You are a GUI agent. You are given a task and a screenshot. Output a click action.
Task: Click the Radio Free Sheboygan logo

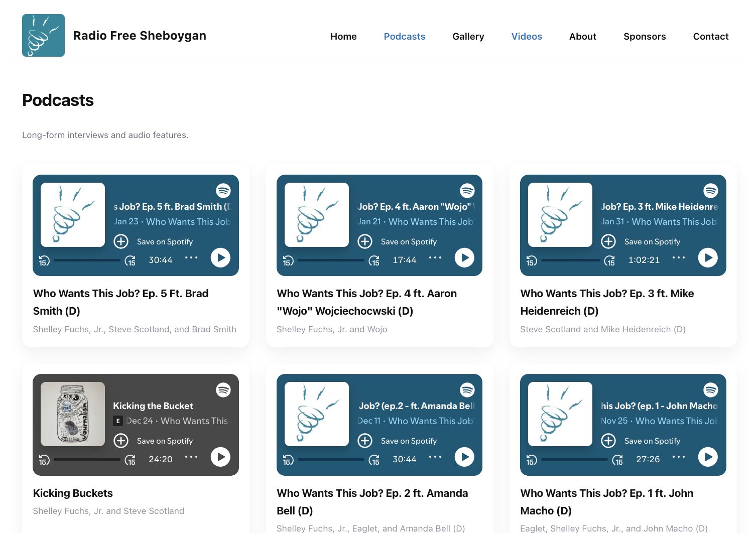(43, 36)
